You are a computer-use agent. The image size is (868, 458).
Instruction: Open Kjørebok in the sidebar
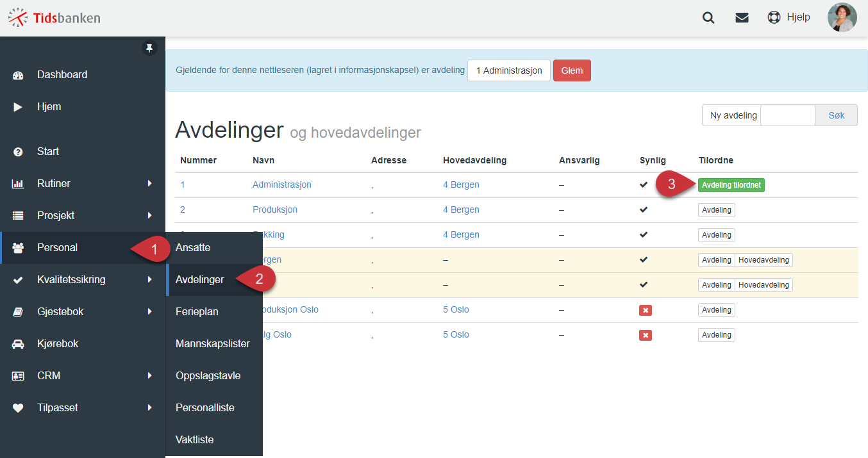(83, 344)
